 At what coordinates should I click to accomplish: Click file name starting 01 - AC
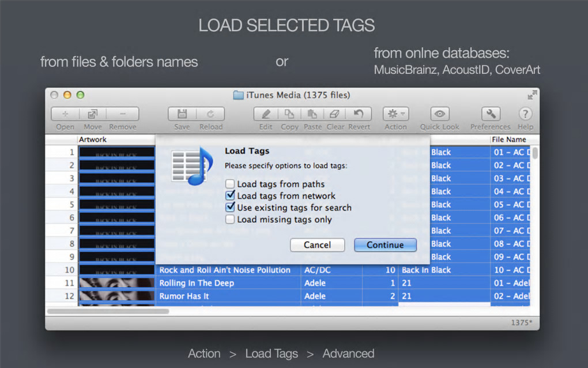pos(511,152)
